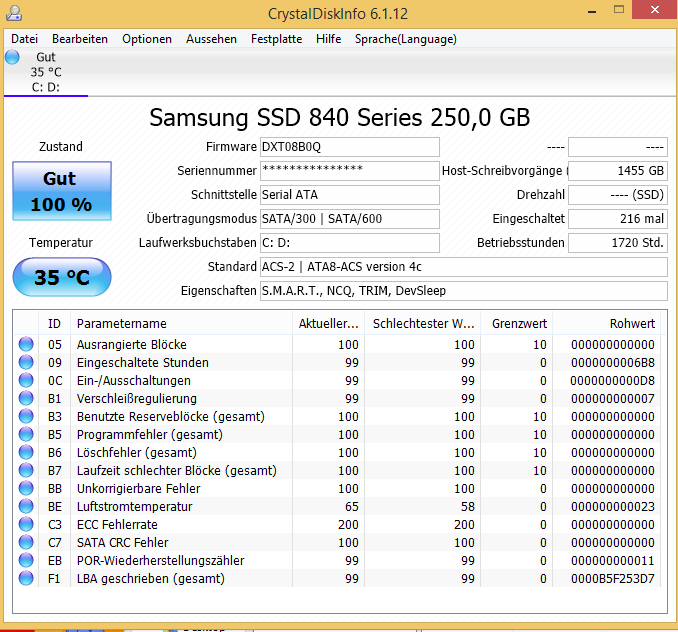Click raw value 0000000006B8

tap(613, 363)
